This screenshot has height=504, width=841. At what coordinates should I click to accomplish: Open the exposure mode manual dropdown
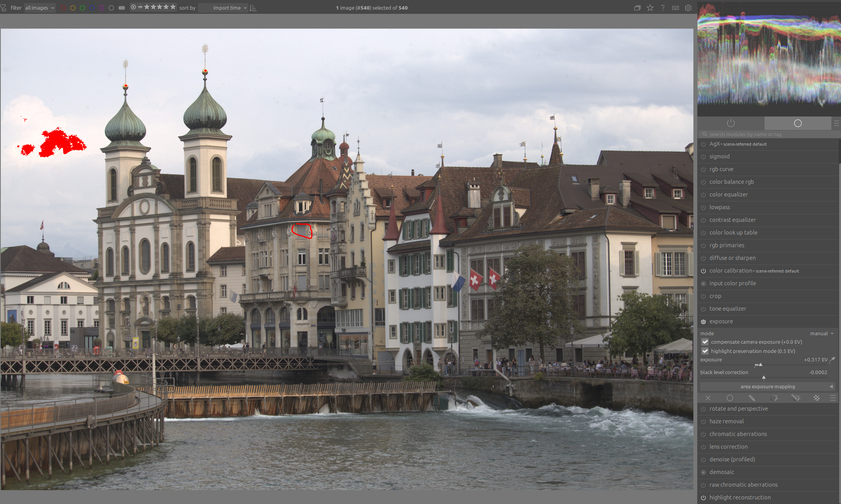tap(822, 333)
